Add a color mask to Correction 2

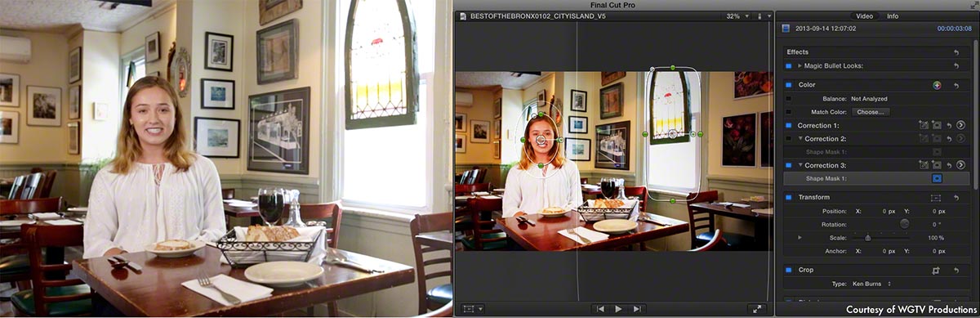(924, 139)
